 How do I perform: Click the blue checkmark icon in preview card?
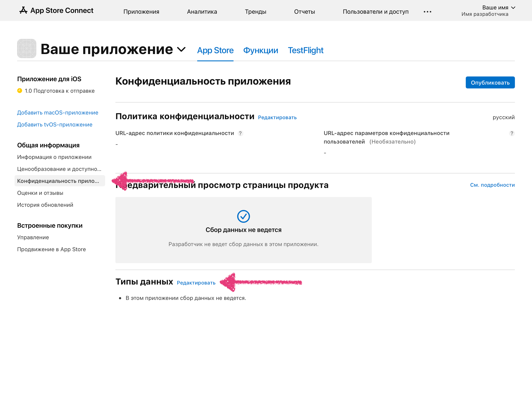[x=243, y=216]
